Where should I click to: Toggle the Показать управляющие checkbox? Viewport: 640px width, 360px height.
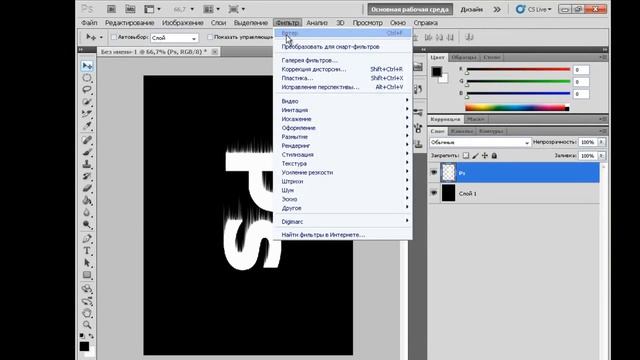click(x=210, y=37)
